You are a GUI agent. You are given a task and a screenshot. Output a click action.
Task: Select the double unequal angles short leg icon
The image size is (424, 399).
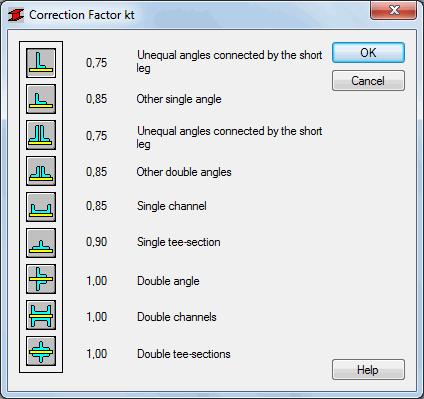tap(41, 135)
